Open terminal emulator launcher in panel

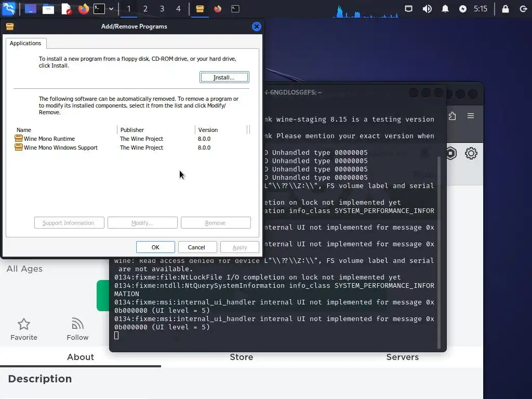click(x=99, y=9)
